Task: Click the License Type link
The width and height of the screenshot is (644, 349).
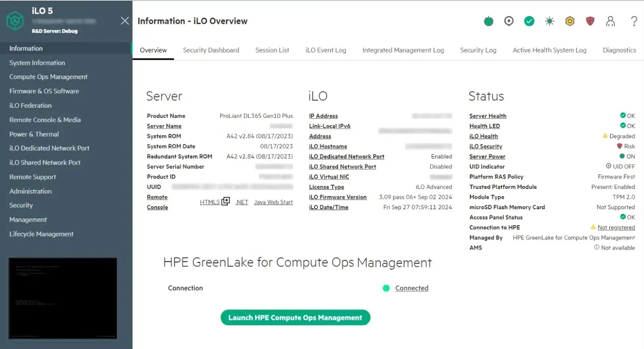Action: [326, 187]
